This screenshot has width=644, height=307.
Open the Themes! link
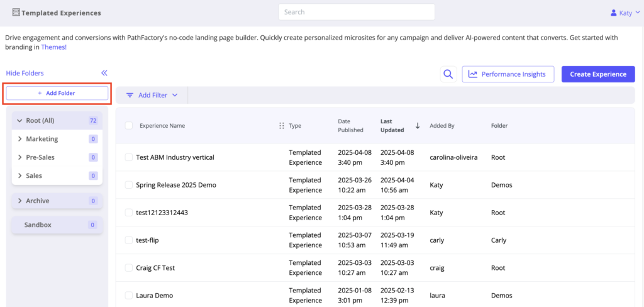tap(54, 47)
